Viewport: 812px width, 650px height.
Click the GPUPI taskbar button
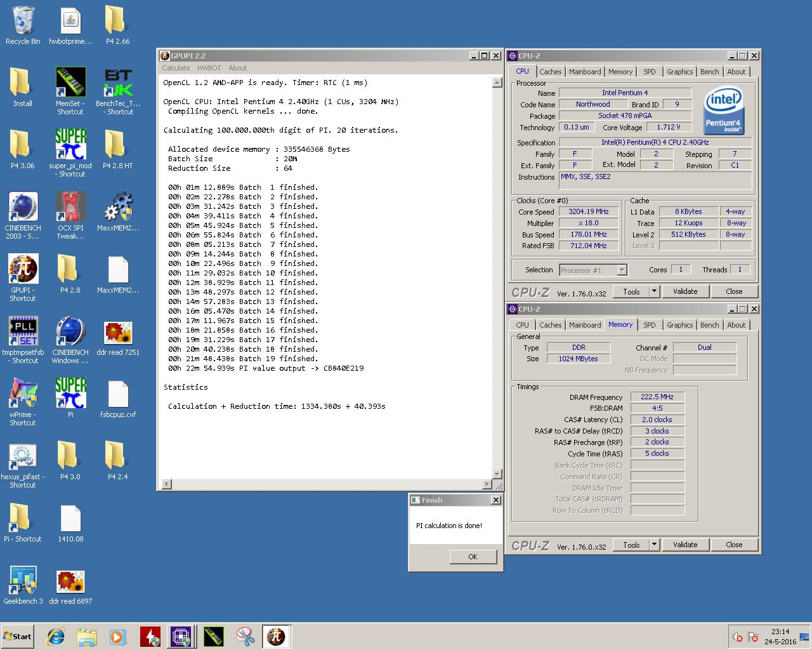(x=276, y=637)
